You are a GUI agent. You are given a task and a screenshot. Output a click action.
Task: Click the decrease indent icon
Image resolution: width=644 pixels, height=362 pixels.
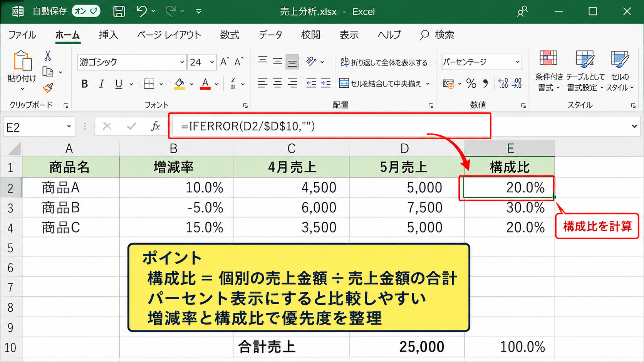(x=311, y=83)
